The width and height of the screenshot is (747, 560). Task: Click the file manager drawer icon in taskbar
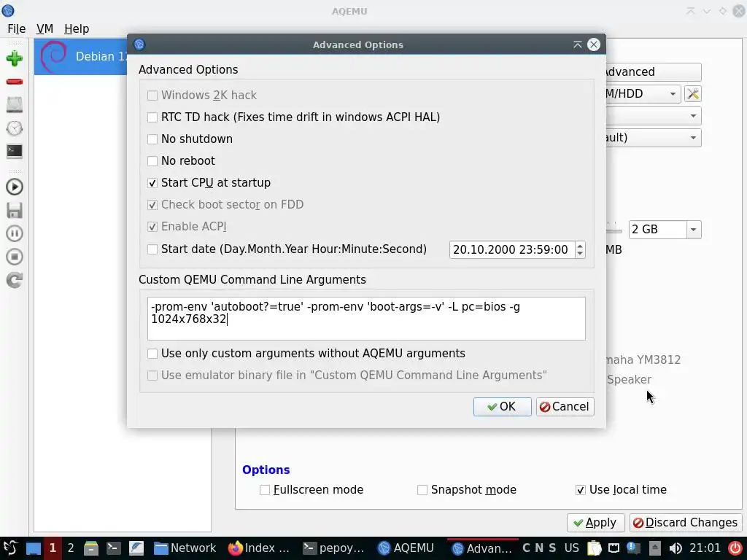tap(90, 548)
